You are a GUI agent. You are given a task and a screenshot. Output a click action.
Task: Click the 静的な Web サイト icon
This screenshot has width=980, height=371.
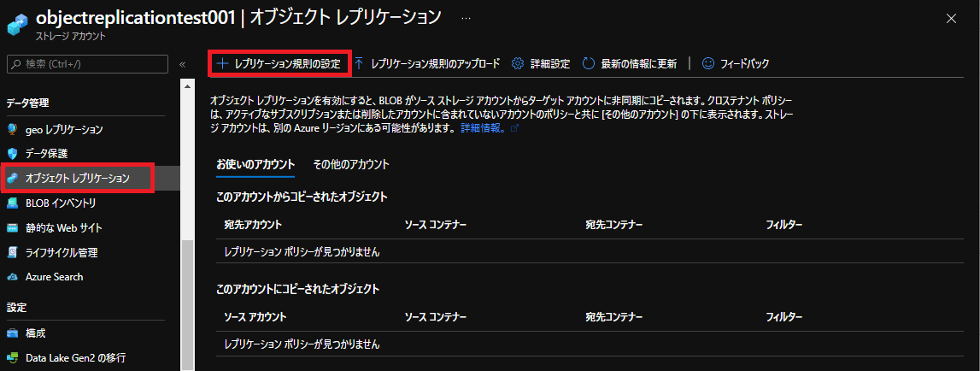[x=13, y=227]
